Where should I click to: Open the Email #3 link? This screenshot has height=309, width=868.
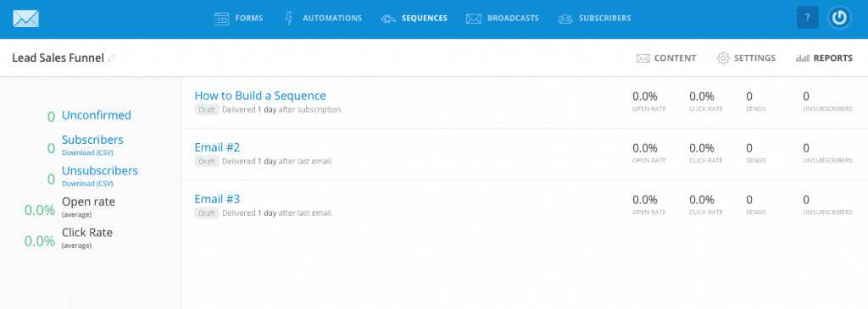(x=217, y=199)
